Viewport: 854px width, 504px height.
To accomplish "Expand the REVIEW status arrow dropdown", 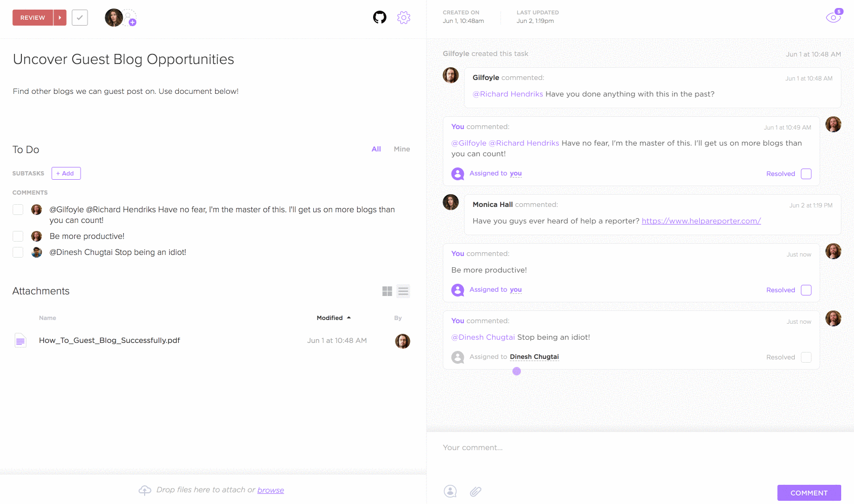I will pos(60,18).
